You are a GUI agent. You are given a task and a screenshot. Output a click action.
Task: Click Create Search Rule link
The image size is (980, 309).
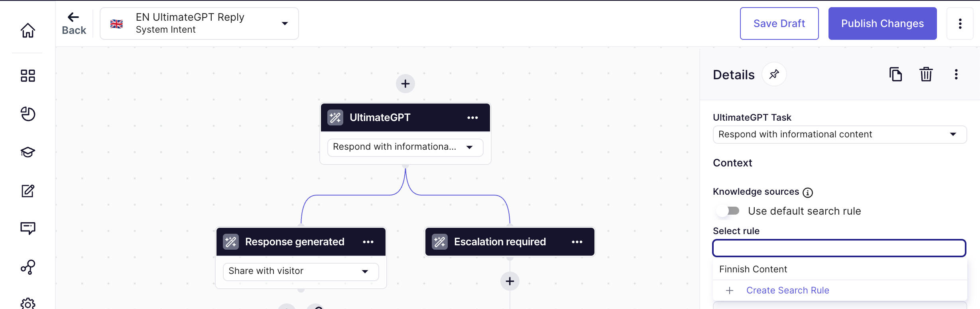pos(787,290)
